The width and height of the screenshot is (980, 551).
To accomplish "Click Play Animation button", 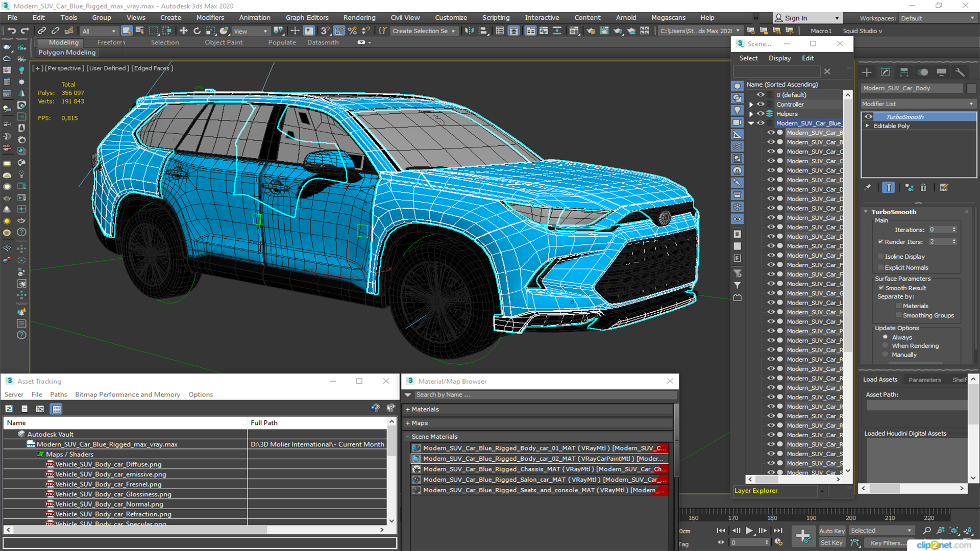I will [x=749, y=531].
